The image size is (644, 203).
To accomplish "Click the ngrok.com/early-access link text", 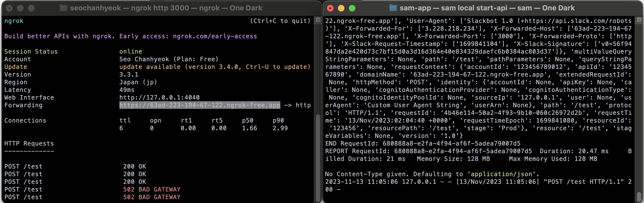I will [215, 36].
